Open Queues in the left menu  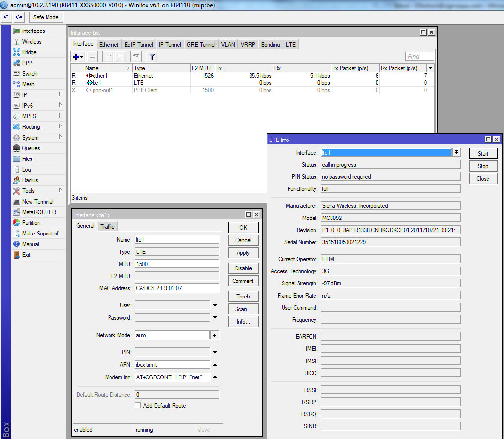(31, 148)
